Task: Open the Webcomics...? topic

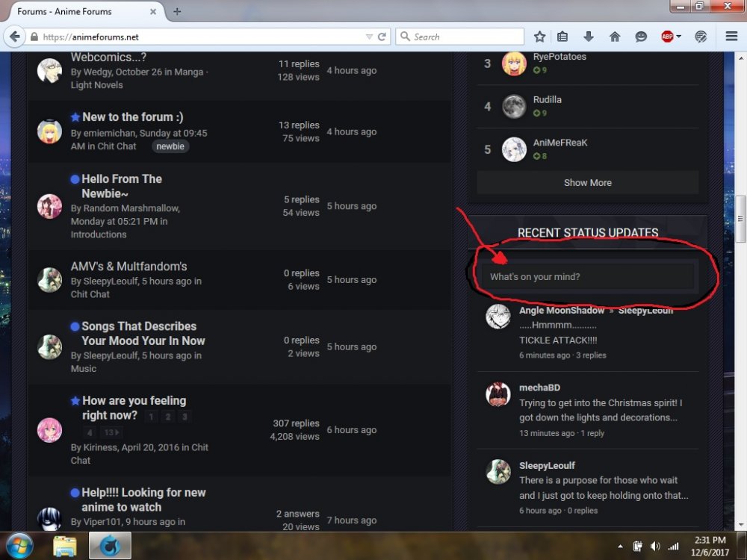Action: coord(108,57)
